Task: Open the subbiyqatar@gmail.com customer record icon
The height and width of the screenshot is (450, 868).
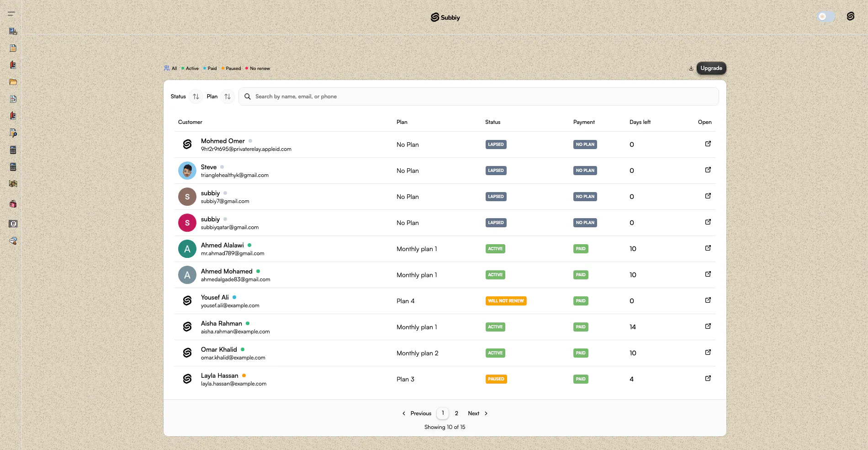Action: (708, 222)
